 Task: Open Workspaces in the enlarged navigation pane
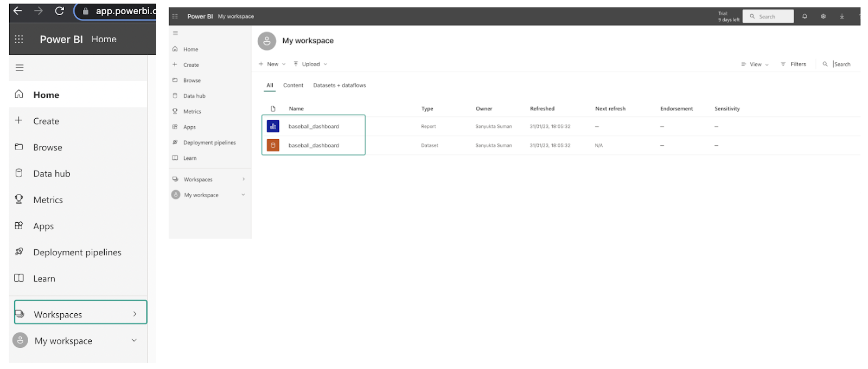(80, 313)
